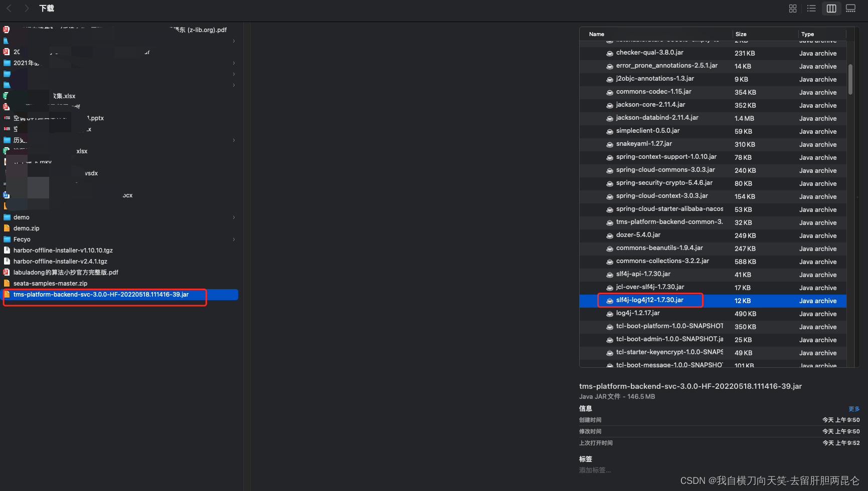Select commons-collections-3.2.2.jar row
The height and width of the screenshot is (491, 868).
point(713,262)
